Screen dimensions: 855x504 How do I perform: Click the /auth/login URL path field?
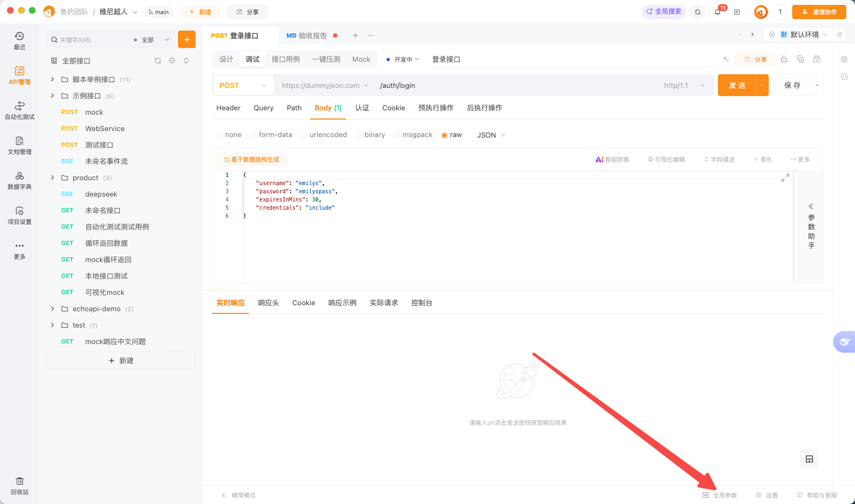click(x=518, y=85)
